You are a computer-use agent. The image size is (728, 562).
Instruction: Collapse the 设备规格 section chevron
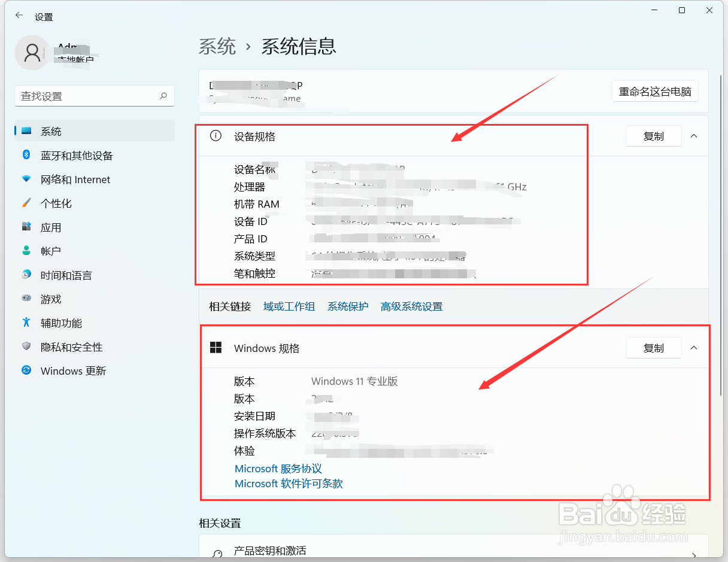pyautogui.click(x=694, y=136)
